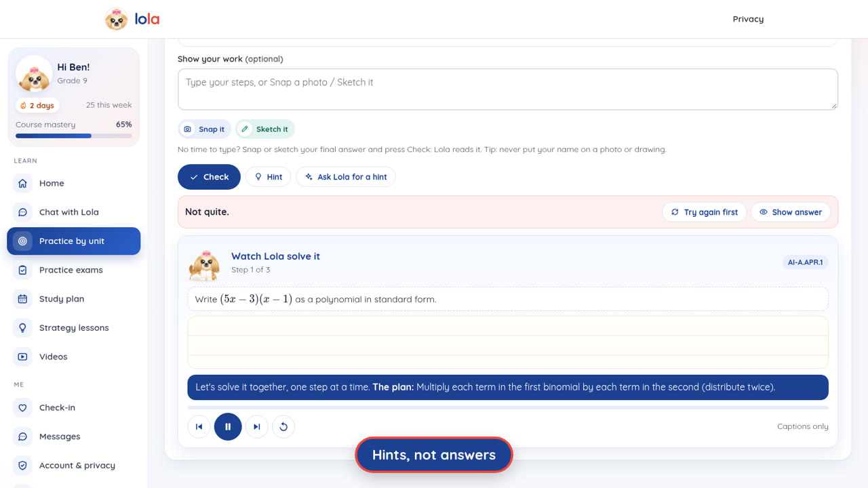Click the Practice by unit target icon
This screenshot has width=868, height=488.
(x=22, y=241)
